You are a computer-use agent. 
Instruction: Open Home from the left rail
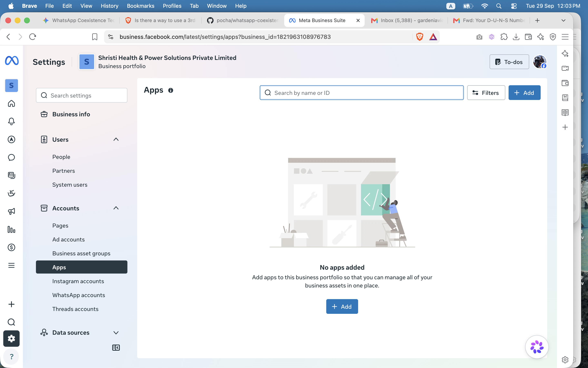(11, 103)
